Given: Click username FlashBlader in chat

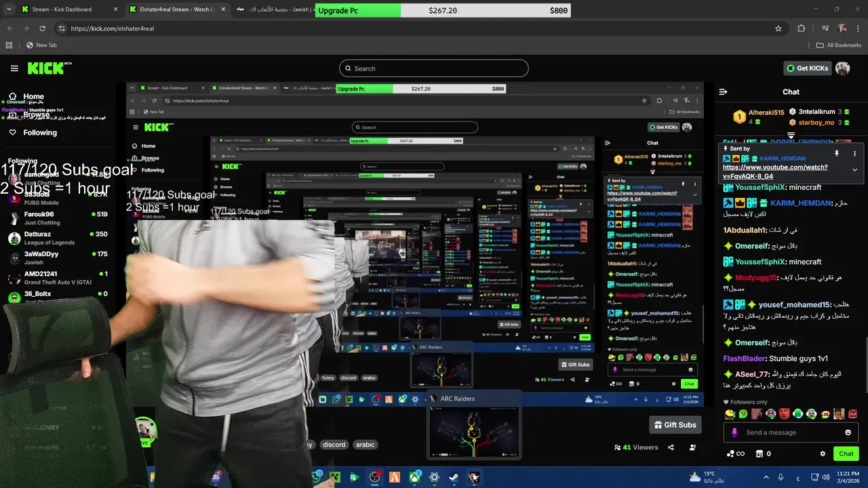Looking at the screenshot, I should (745, 359).
